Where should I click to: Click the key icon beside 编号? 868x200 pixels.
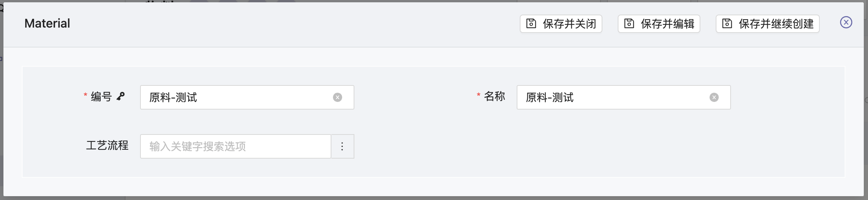click(121, 96)
